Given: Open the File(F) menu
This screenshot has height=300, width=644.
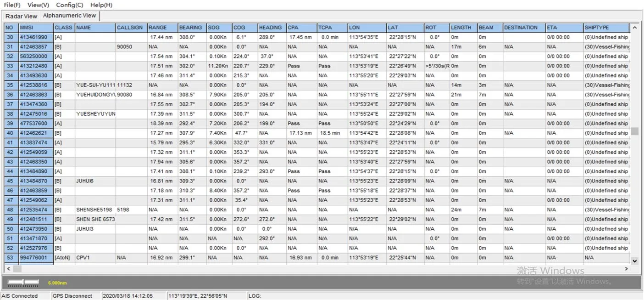Looking at the screenshot, I should 12,5.
